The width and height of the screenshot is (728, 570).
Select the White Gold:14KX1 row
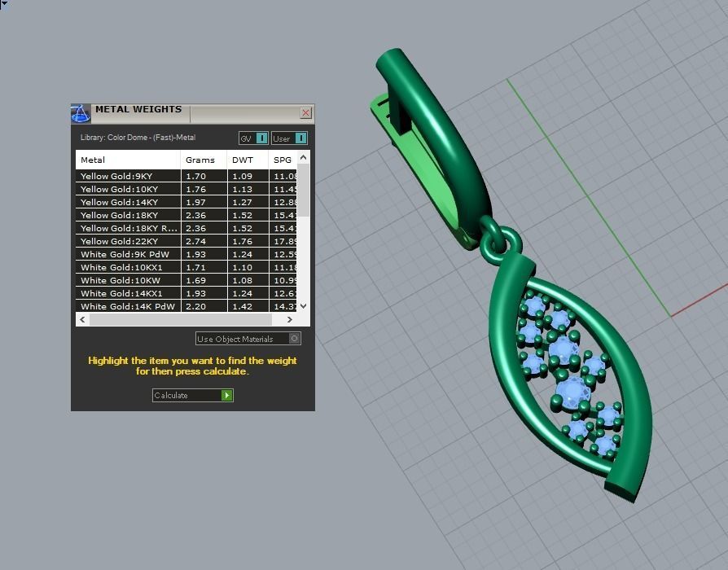coord(186,293)
